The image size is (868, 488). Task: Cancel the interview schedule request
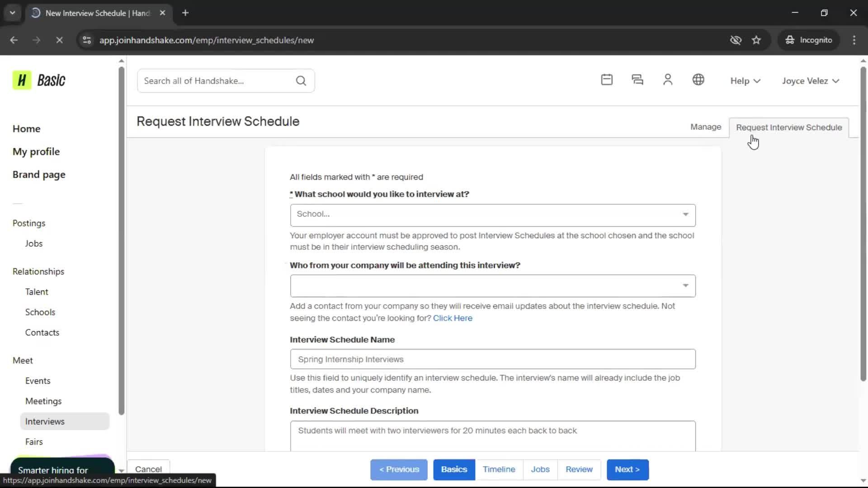click(x=148, y=469)
